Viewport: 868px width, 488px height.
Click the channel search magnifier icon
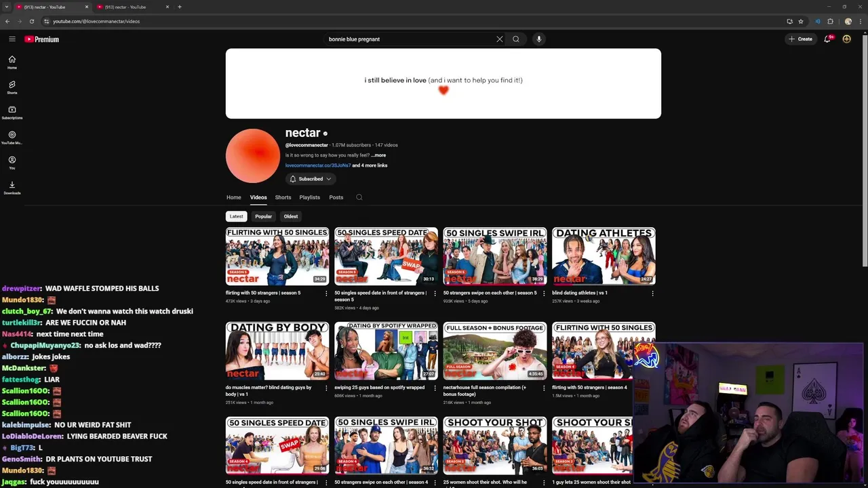click(x=359, y=197)
